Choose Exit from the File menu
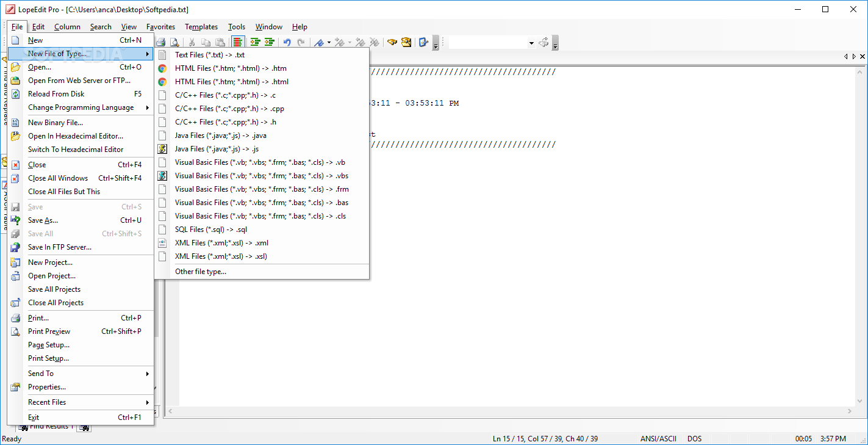This screenshot has height=445, width=868. pyautogui.click(x=81, y=418)
